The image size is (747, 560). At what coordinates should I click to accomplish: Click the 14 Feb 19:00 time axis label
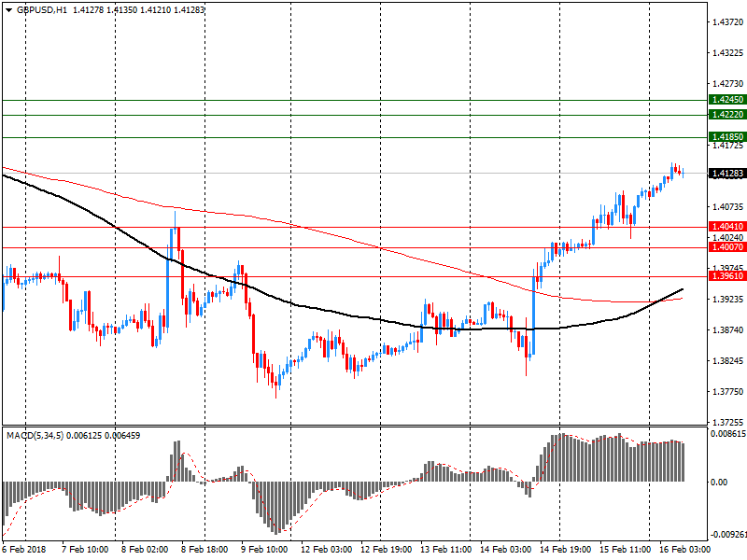click(x=566, y=550)
